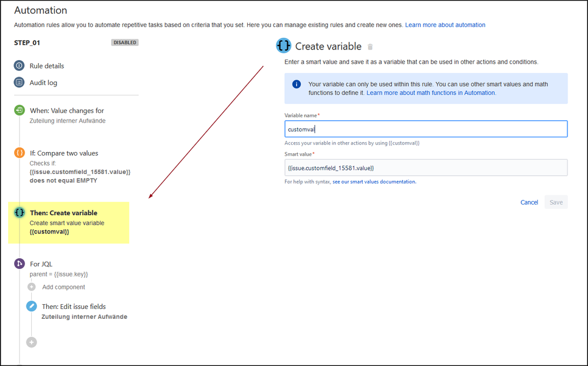The width and height of the screenshot is (588, 366).
Task: Click the green trigger icon for Value changes
Action: point(19,110)
